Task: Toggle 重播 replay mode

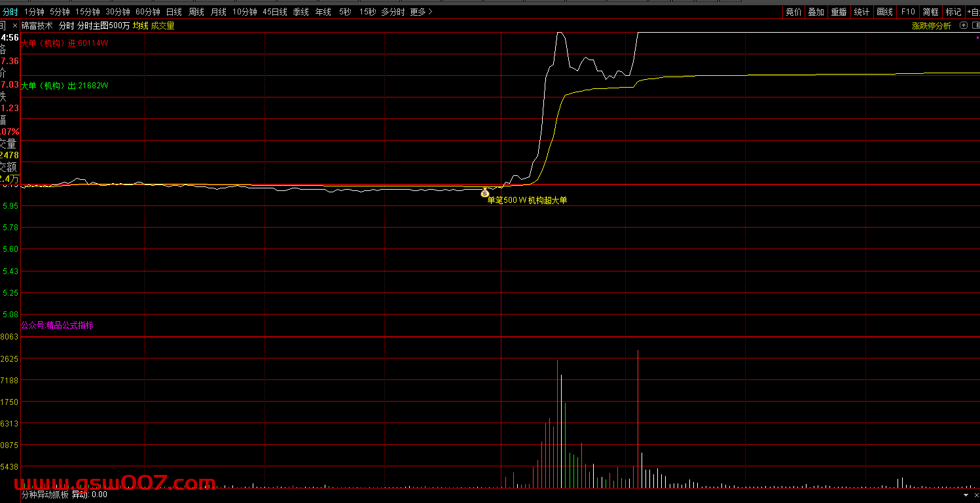Action: (839, 12)
